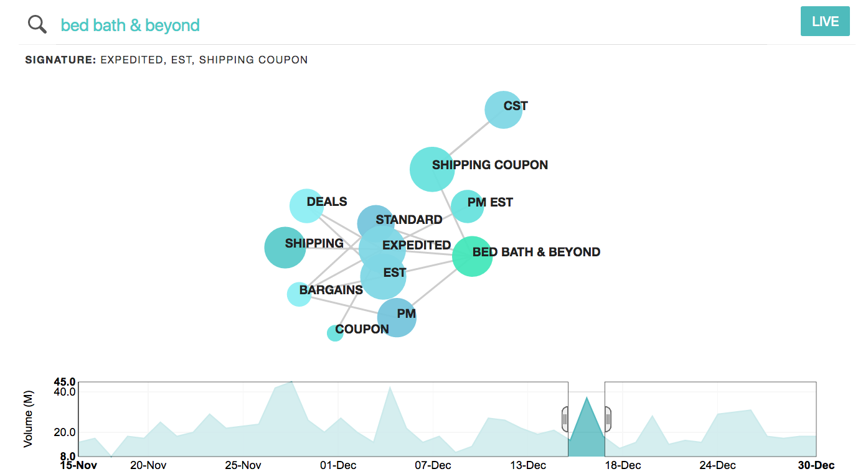Click the 01-Dec date on the timeline axis
The height and width of the screenshot is (474, 868).
click(x=338, y=465)
